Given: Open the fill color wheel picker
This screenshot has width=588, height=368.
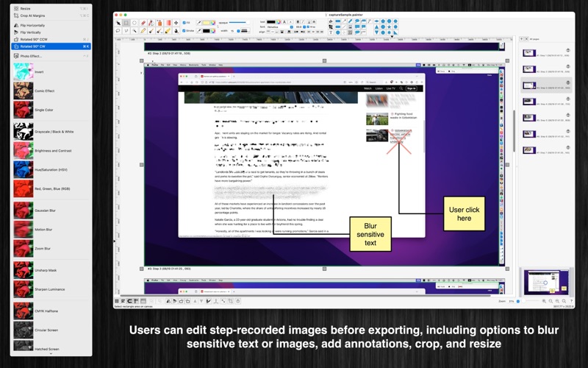Looking at the screenshot, I should [213, 23].
